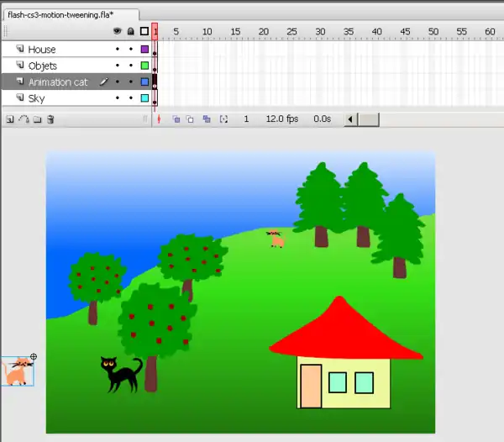This screenshot has width=504, height=442.
Task: Toggle lock dot of Sky layer
Action: click(130, 98)
